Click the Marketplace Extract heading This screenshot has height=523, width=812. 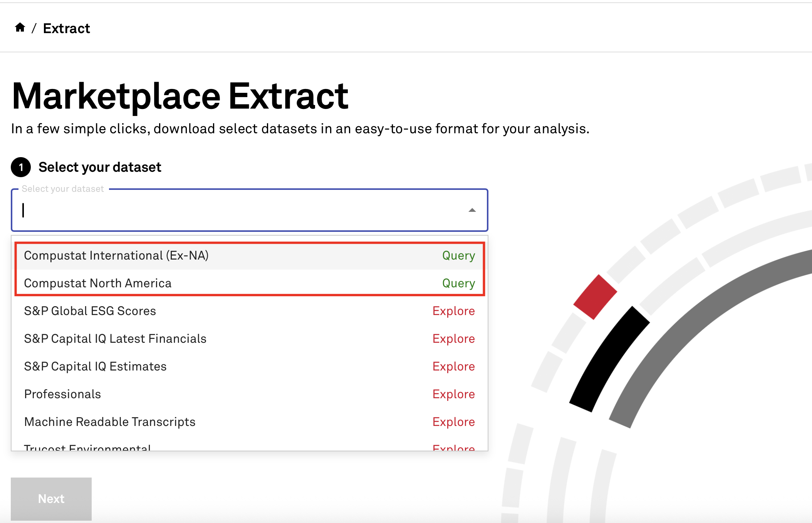[x=180, y=96]
